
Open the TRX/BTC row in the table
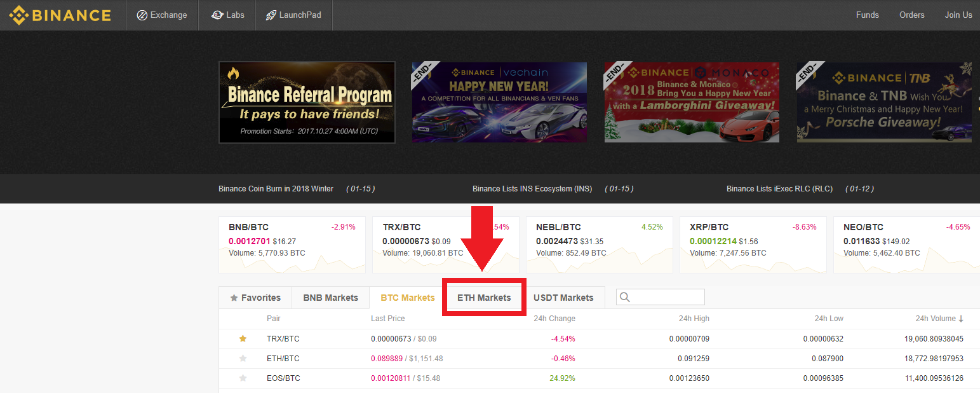[x=600, y=339]
